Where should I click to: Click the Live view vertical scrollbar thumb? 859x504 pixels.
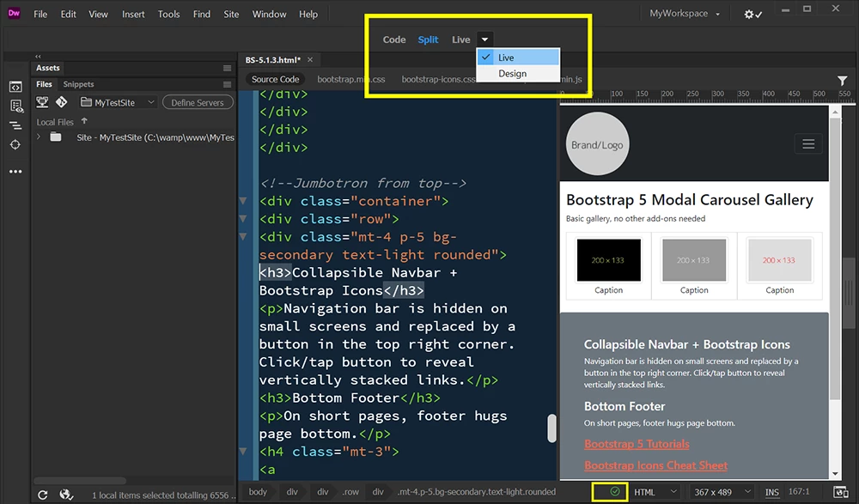[835, 258]
